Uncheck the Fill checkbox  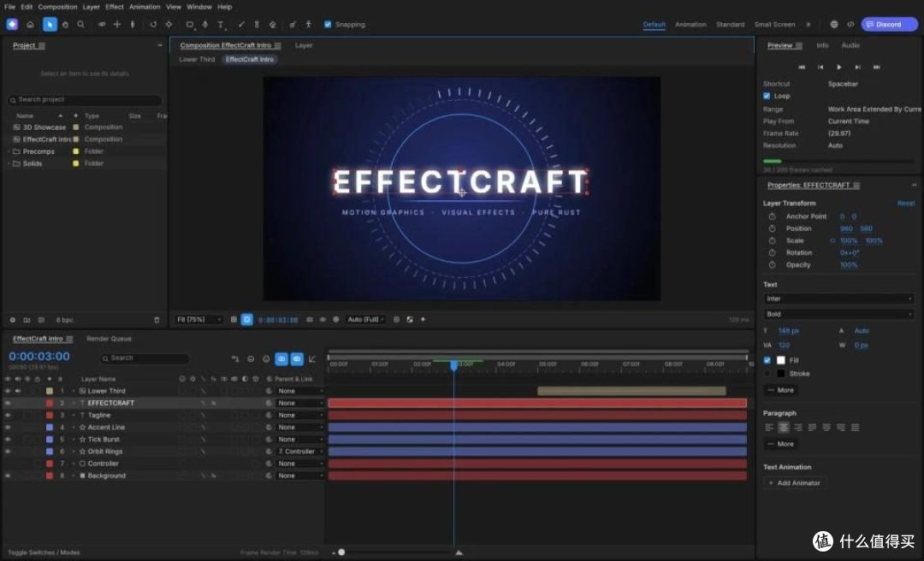point(767,360)
